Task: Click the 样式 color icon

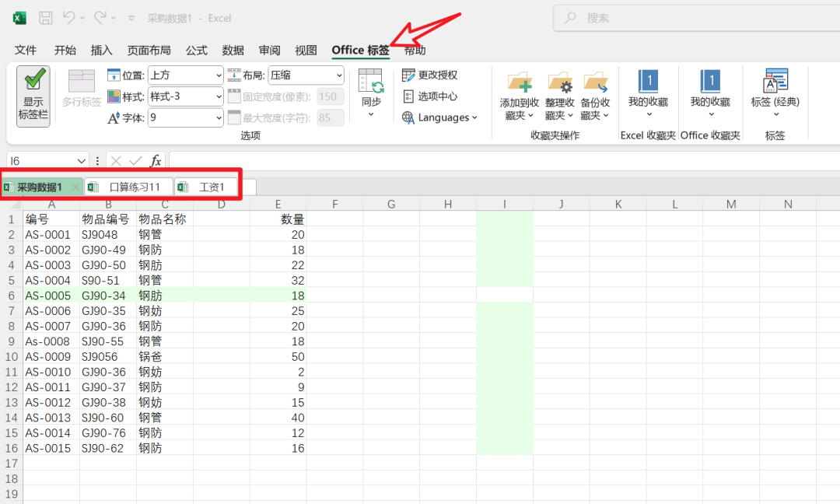Action: click(114, 96)
